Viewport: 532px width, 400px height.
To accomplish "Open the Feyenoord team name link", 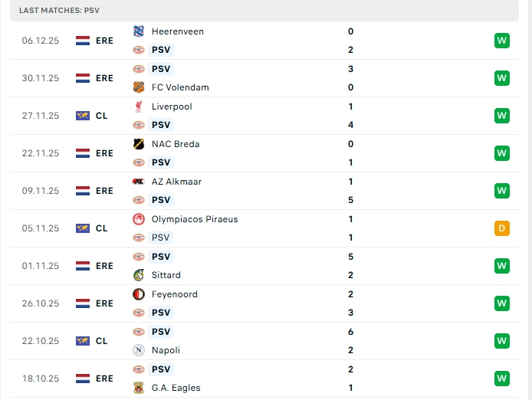I will [x=175, y=294].
